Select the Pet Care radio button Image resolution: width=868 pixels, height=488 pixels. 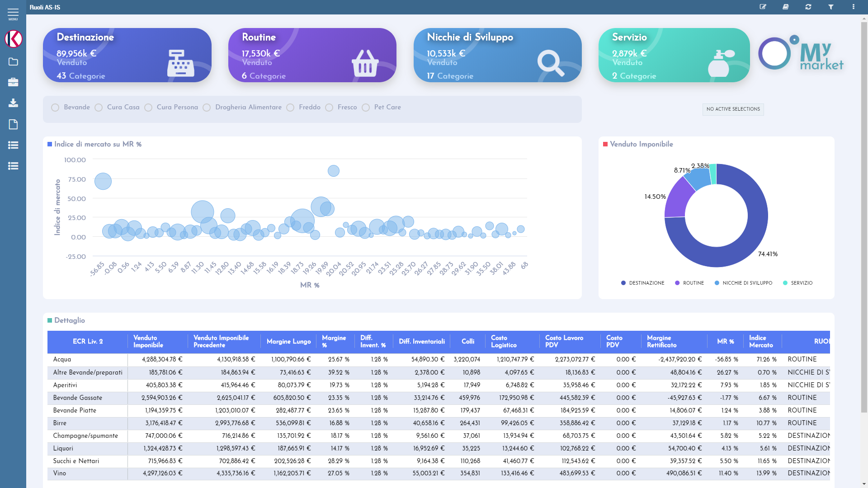pos(365,107)
